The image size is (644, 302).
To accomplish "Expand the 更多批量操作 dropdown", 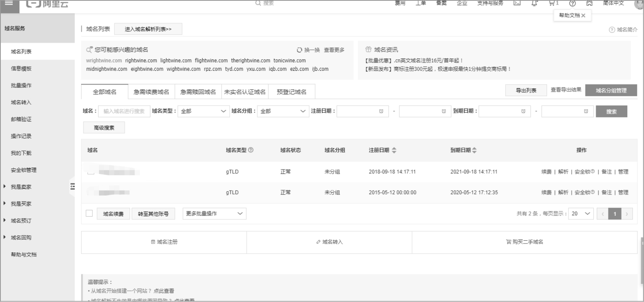I will (214, 213).
